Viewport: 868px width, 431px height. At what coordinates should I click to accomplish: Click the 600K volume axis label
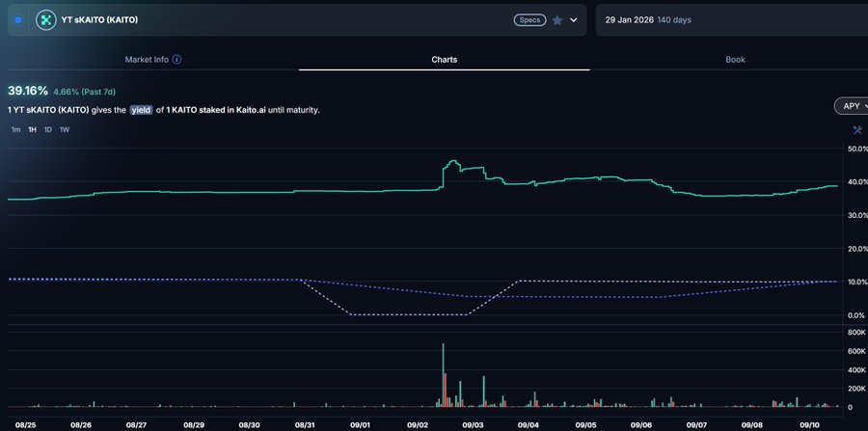pyautogui.click(x=857, y=351)
